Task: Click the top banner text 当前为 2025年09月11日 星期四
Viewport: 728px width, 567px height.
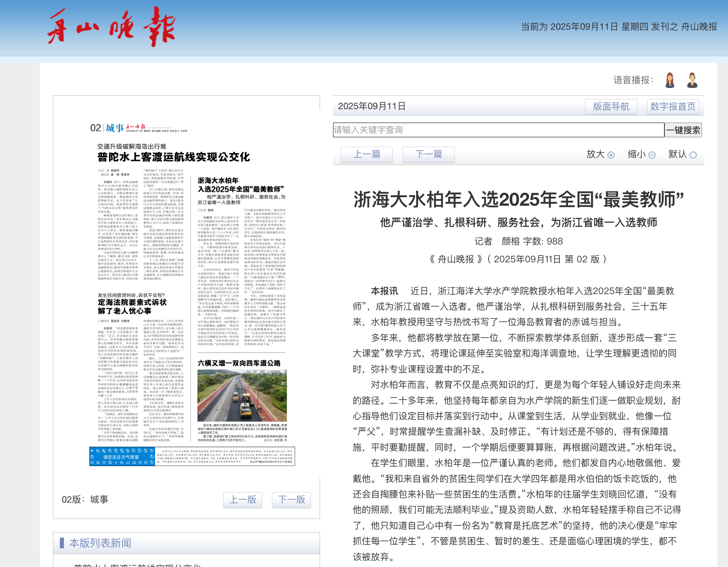Action: coord(585,27)
